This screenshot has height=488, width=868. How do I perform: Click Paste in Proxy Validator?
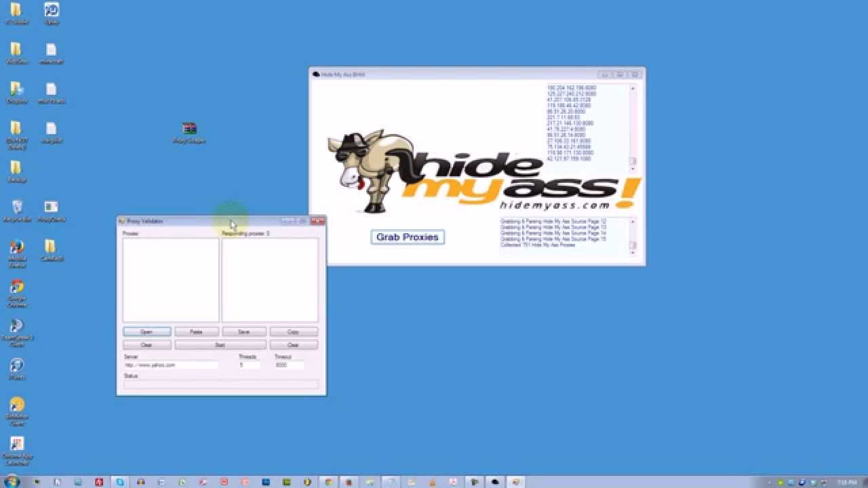196,332
